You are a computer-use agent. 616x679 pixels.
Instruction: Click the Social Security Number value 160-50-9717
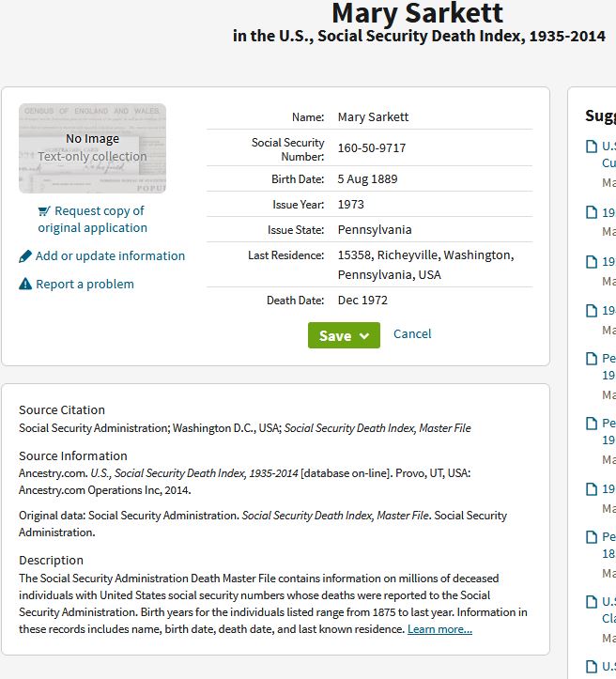(x=372, y=148)
